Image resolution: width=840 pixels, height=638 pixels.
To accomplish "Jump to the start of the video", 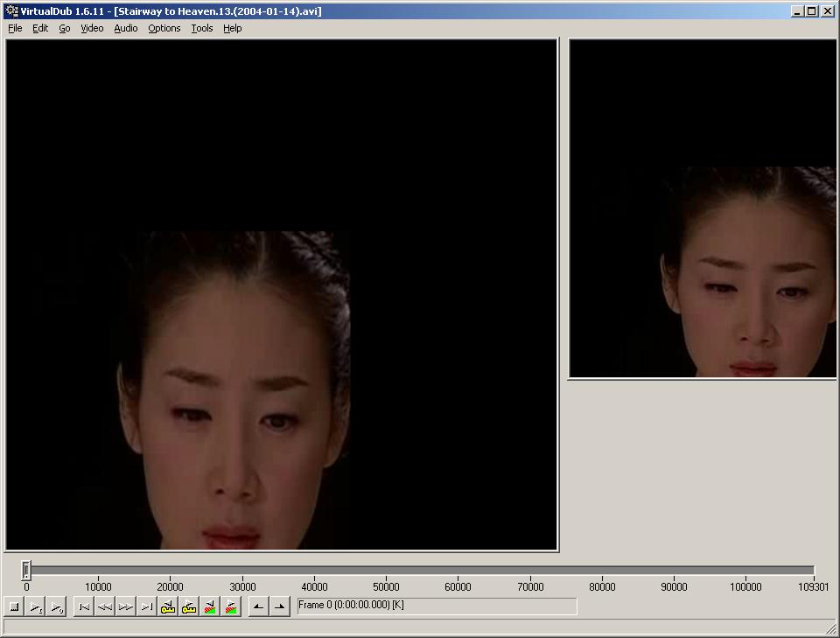I will (x=84, y=606).
